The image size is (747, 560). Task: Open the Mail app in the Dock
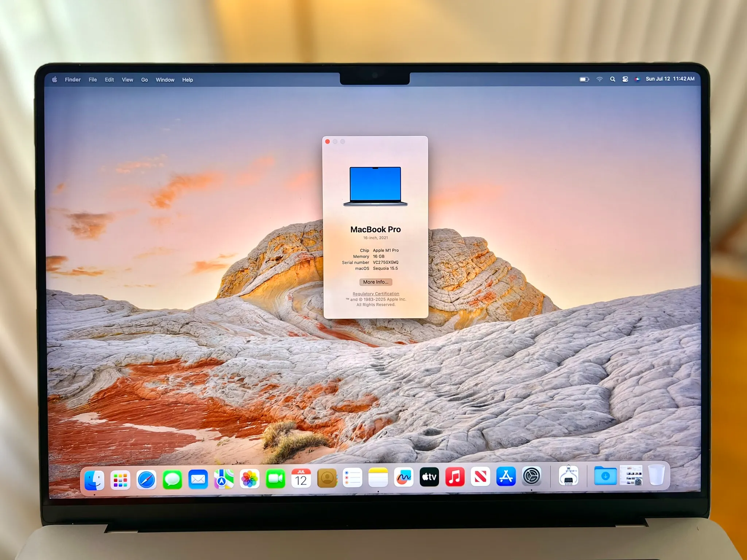pos(198,479)
